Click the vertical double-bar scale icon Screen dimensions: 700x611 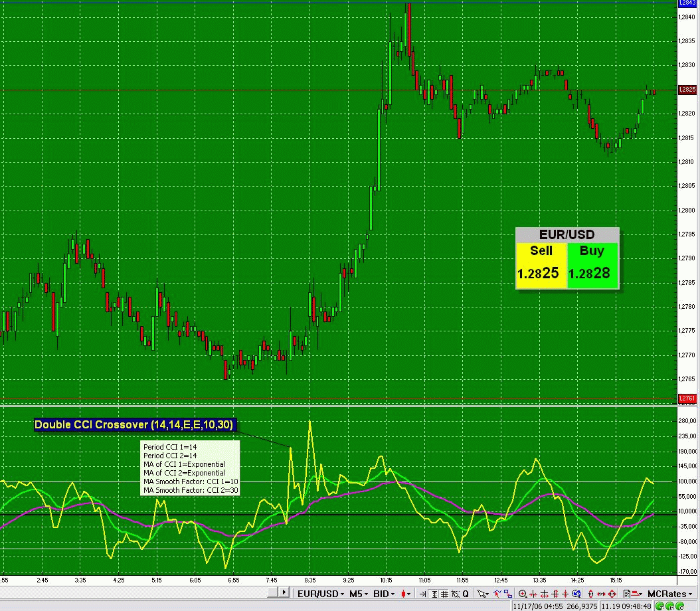pos(555,594)
